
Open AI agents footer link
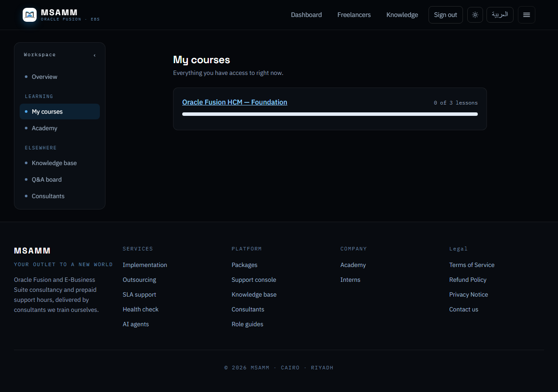136,324
